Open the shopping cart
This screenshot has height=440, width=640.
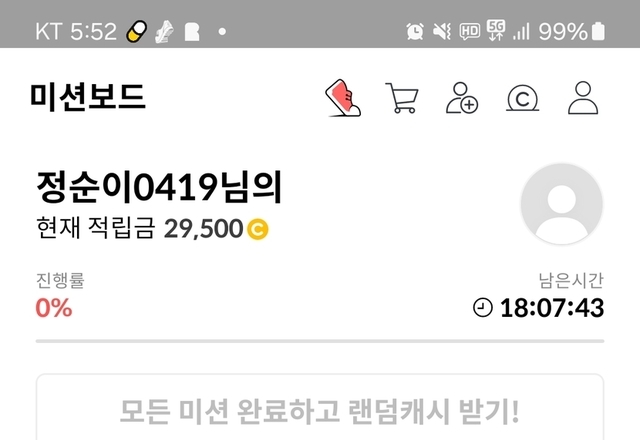402,98
